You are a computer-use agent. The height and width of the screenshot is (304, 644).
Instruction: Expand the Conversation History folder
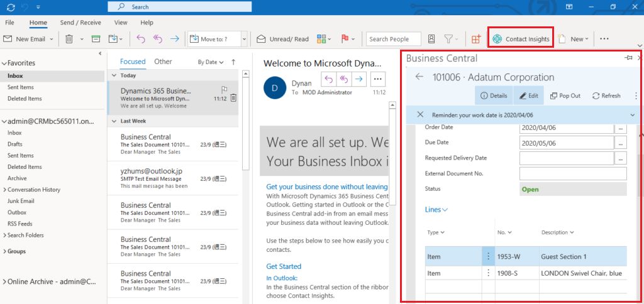coord(4,190)
